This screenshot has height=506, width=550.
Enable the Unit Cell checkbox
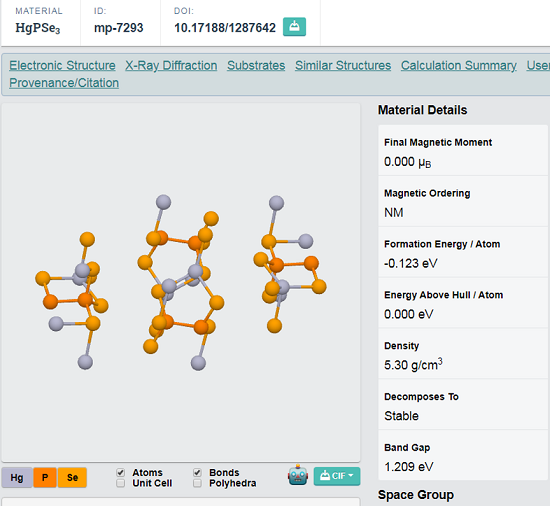click(120, 483)
